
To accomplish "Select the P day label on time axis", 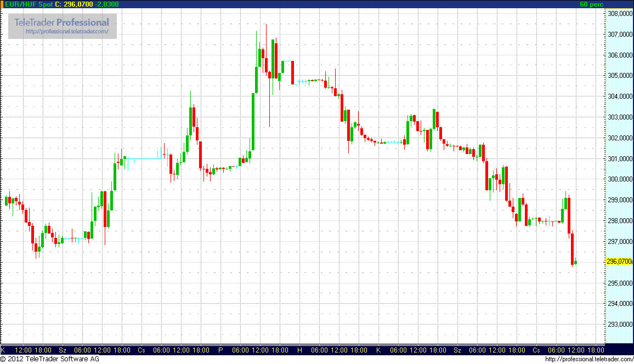I will pos(220,350).
